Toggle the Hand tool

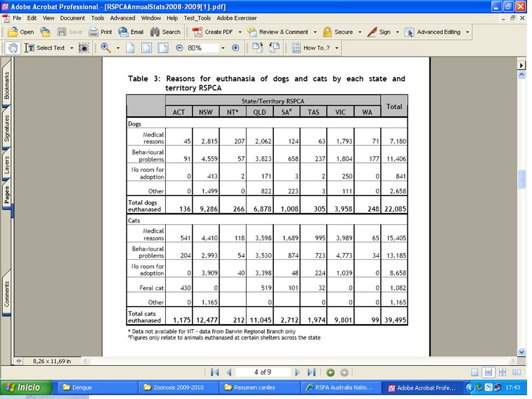click(x=13, y=48)
